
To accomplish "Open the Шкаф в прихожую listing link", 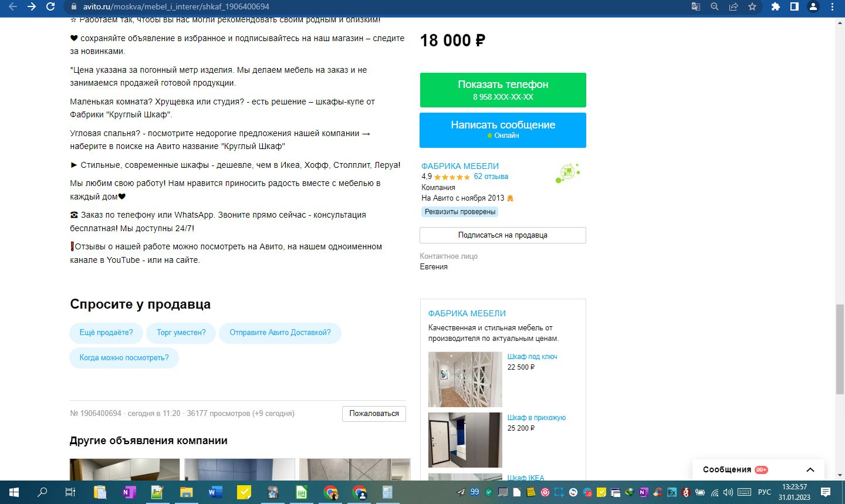I will (536, 418).
